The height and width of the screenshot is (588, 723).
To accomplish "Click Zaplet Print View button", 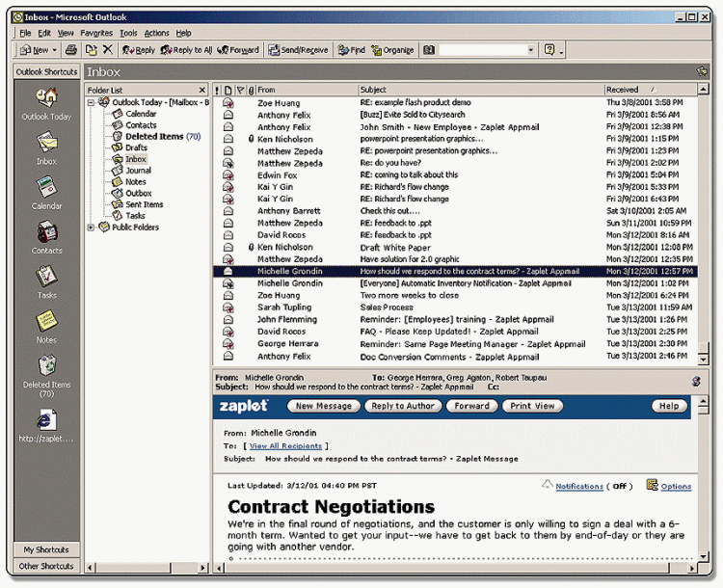I will coord(532,406).
